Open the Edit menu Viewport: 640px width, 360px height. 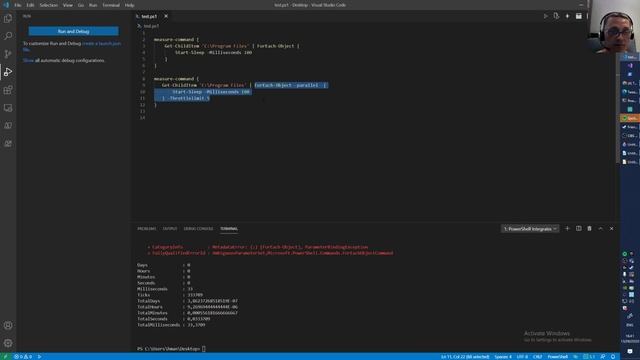30,5
